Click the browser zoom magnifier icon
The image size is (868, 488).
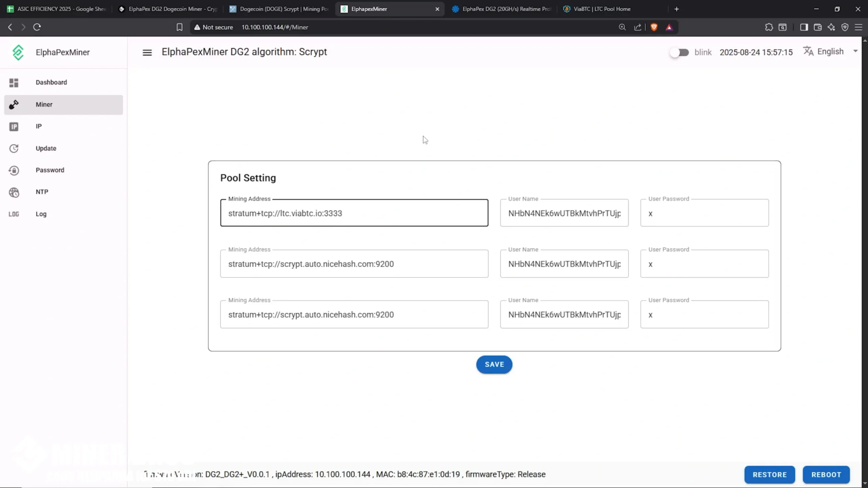click(622, 27)
